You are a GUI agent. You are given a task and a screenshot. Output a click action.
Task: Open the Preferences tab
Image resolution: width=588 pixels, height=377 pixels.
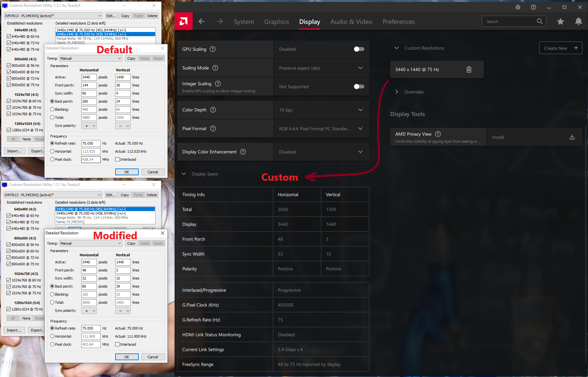click(399, 22)
